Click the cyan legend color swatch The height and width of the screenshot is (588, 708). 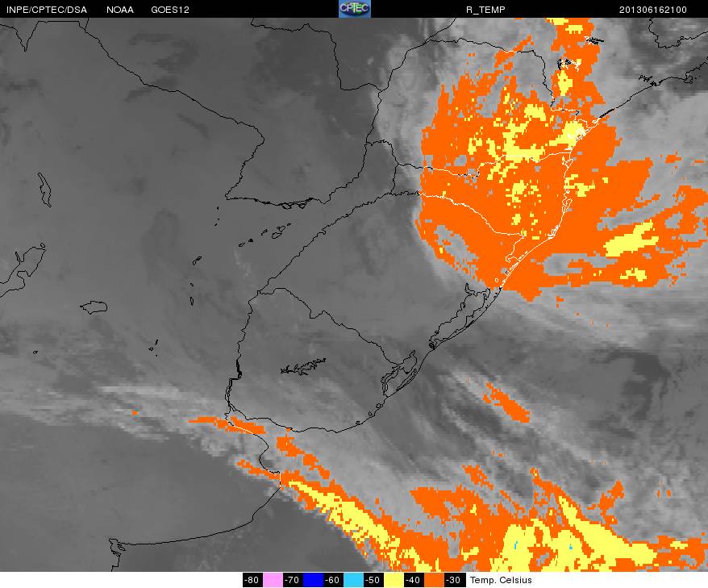point(352,580)
